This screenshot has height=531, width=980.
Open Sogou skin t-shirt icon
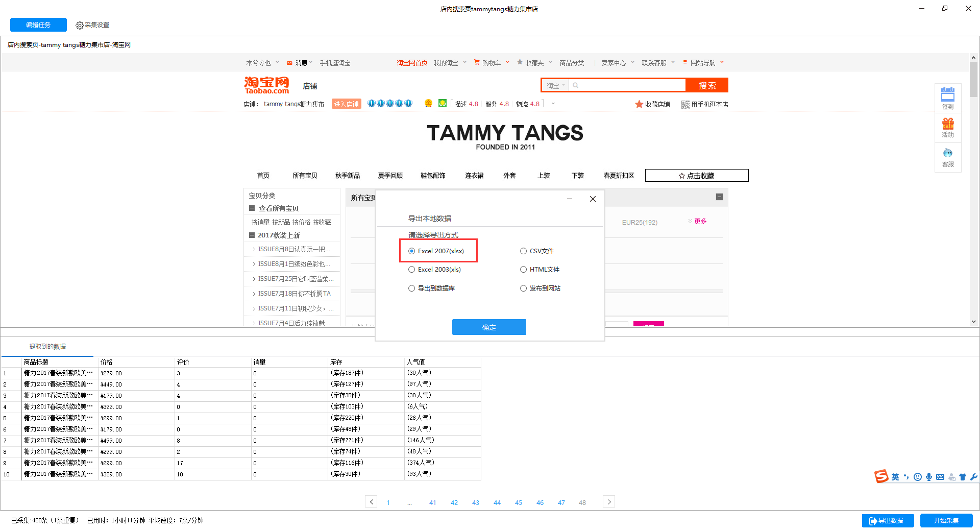tap(963, 477)
